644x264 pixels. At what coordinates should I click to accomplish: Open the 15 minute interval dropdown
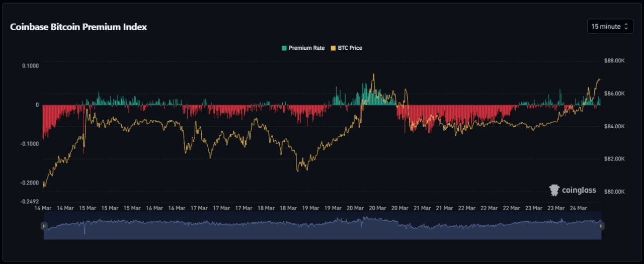coord(610,27)
